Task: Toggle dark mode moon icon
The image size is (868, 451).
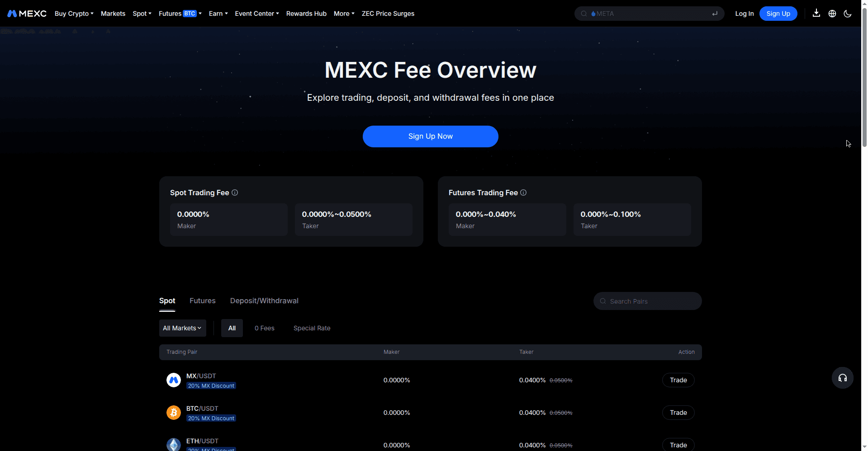Action: (x=848, y=14)
